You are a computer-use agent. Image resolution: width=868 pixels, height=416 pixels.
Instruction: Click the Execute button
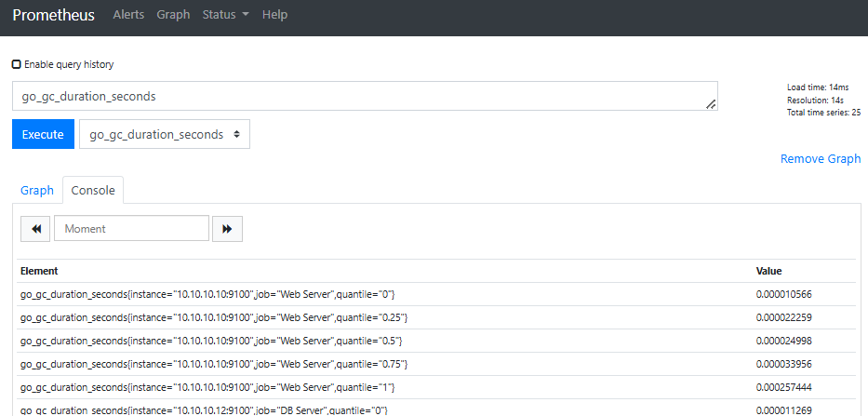click(x=43, y=134)
